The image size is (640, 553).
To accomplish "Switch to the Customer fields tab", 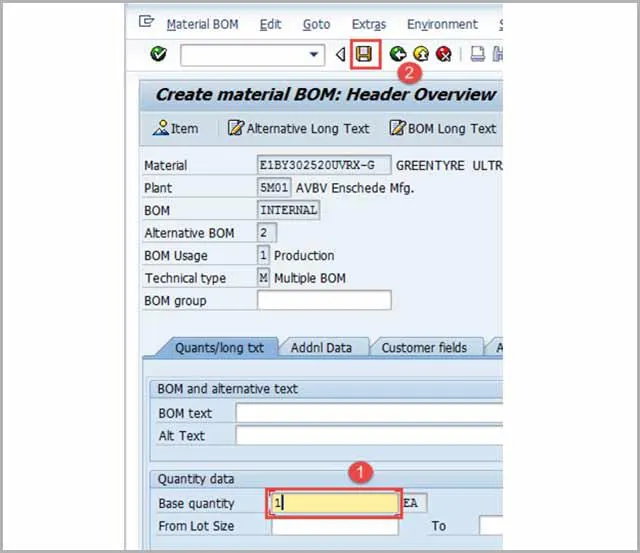I will click(x=424, y=348).
